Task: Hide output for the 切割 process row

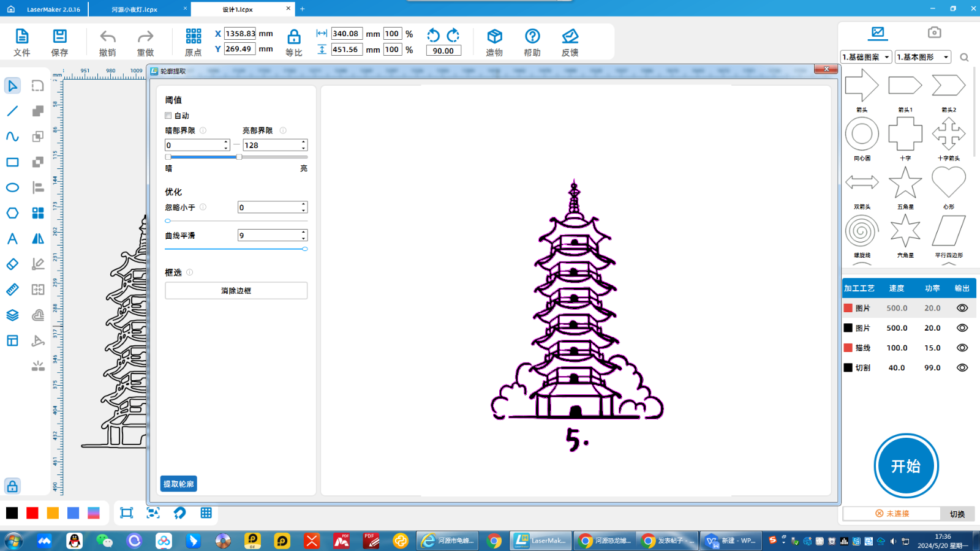Action: (962, 367)
